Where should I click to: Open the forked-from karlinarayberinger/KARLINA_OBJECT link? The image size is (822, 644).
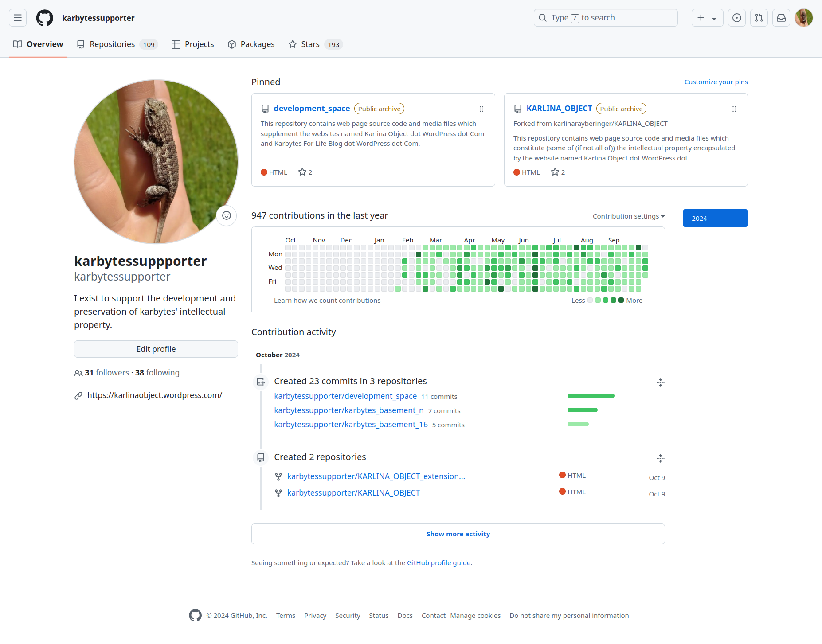tap(611, 124)
